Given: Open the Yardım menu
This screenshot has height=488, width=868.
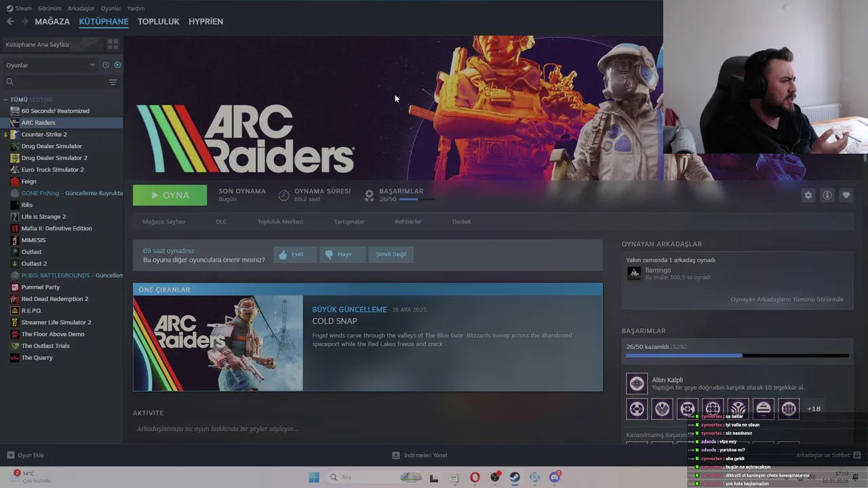Looking at the screenshot, I should pos(136,8).
